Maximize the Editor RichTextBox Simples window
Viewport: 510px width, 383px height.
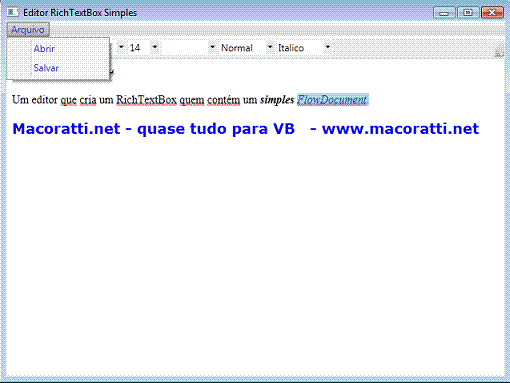(468, 13)
